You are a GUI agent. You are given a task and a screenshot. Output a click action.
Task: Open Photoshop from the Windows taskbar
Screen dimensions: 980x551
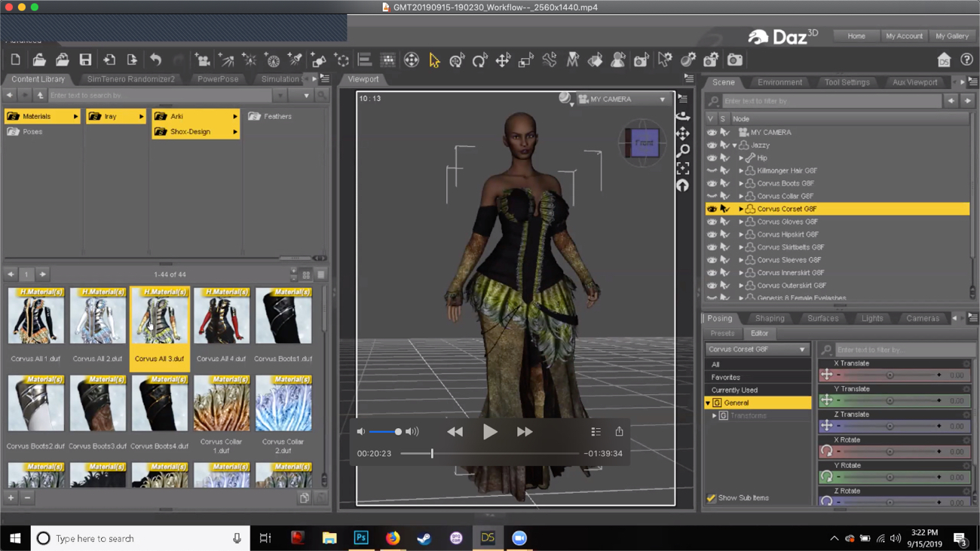tap(361, 538)
